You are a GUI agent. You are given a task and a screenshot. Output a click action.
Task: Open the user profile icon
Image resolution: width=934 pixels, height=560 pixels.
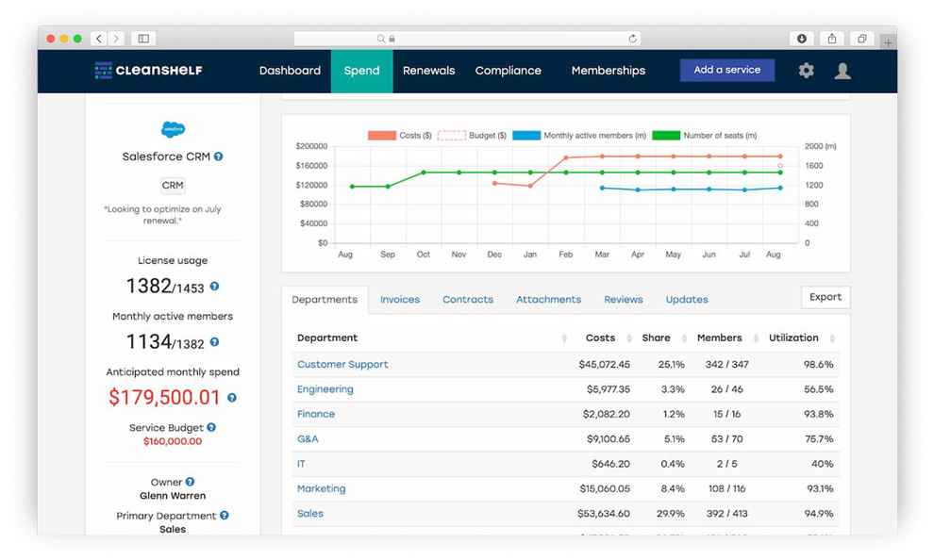click(842, 71)
